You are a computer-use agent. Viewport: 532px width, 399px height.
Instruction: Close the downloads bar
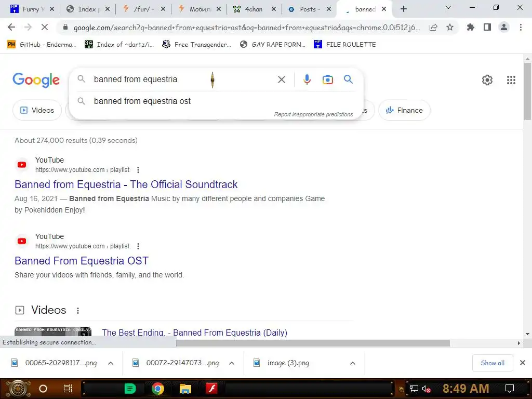523,363
